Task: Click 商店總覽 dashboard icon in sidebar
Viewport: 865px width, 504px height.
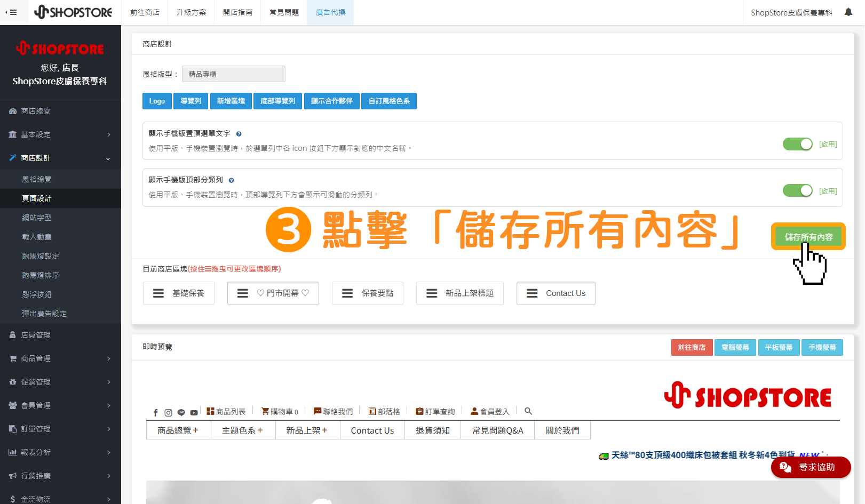Action: (x=13, y=111)
